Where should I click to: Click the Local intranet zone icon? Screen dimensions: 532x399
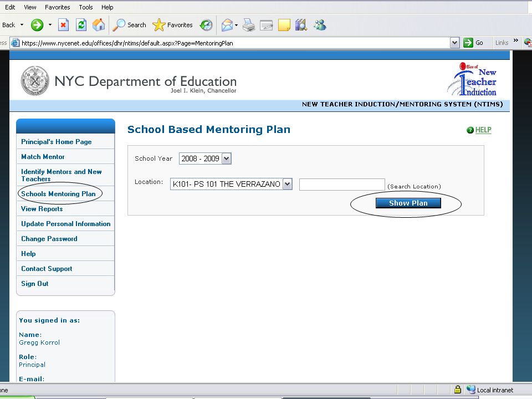[470, 389]
